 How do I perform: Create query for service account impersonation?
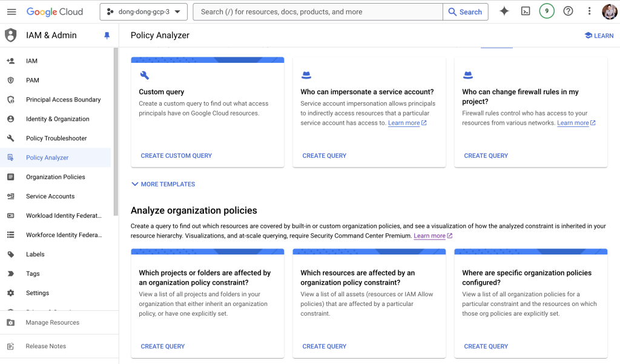click(x=325, y=155)
